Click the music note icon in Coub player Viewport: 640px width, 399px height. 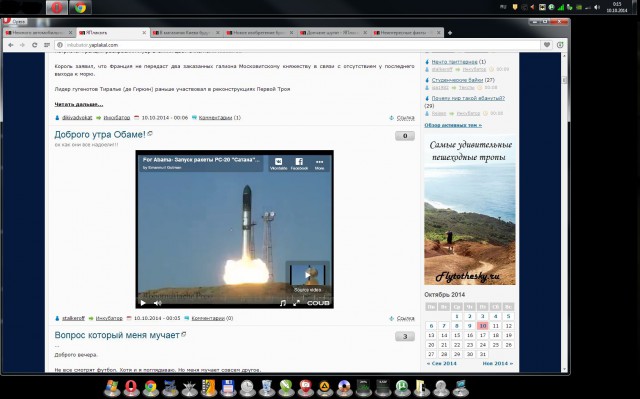coord(283,303)
